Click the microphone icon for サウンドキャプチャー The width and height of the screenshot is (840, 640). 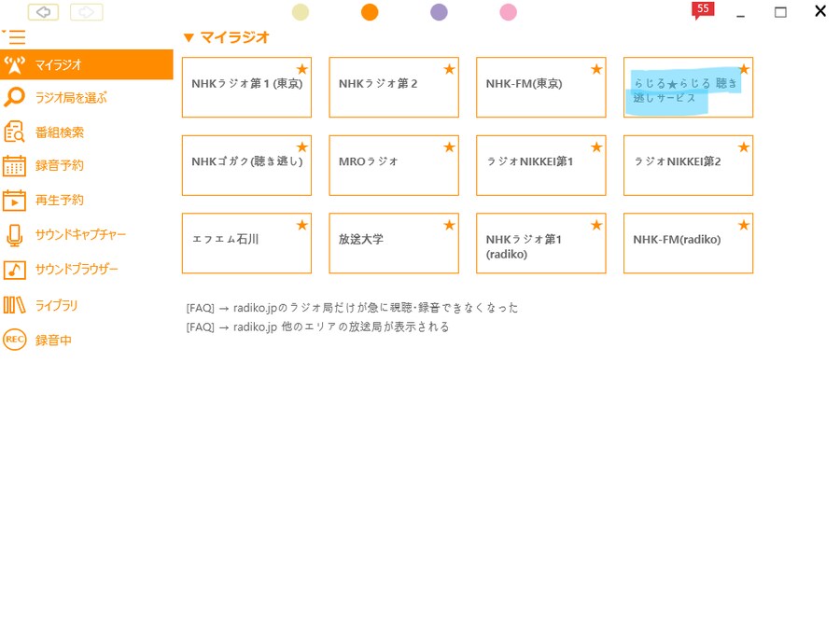[14, 234]
